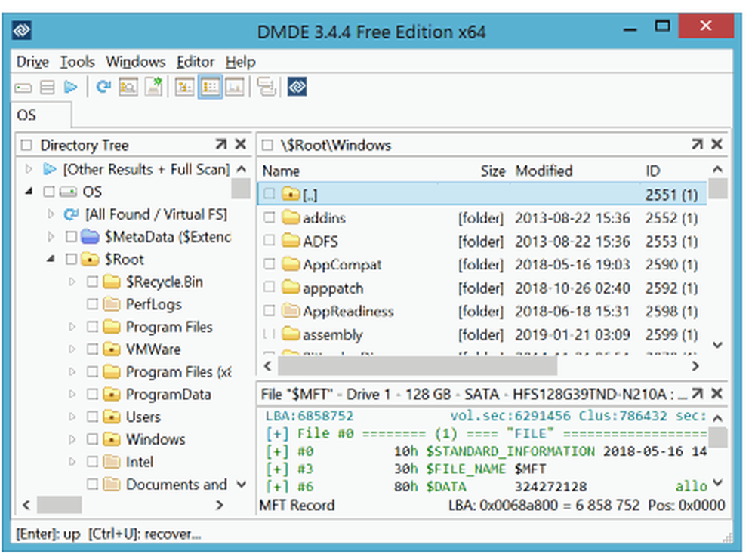This screenshot has height=560, width=755.
Task: Click the Partitions toolbar icon
Action: coord(47,88)
